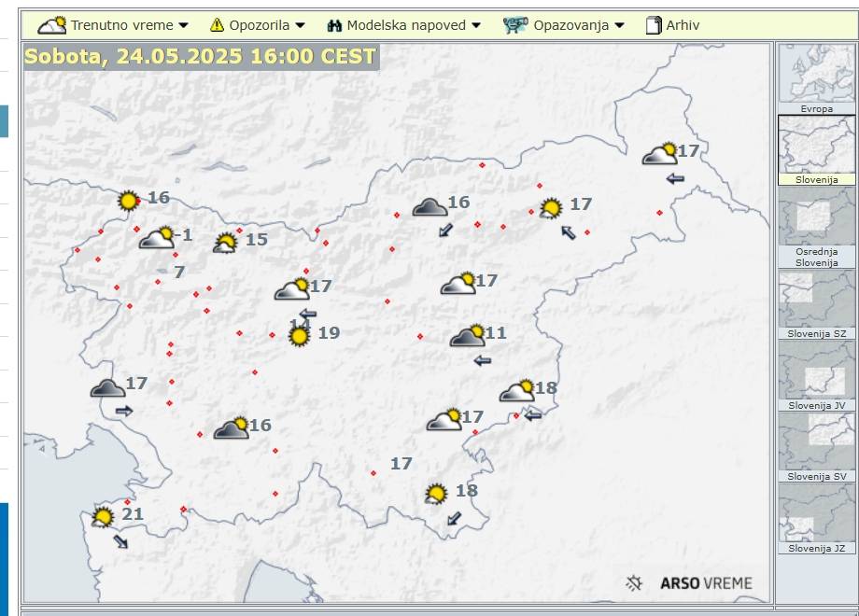Open the Trenutno vreme dropdown menu
The width and height of the screenshot is (859, 616).
tap(112, 25)
